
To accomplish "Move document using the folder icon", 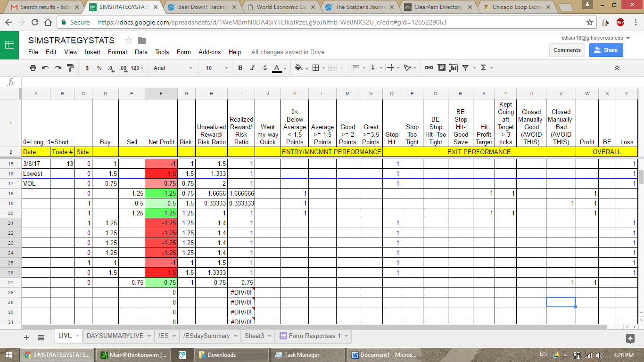I will (x=142, y=41).
